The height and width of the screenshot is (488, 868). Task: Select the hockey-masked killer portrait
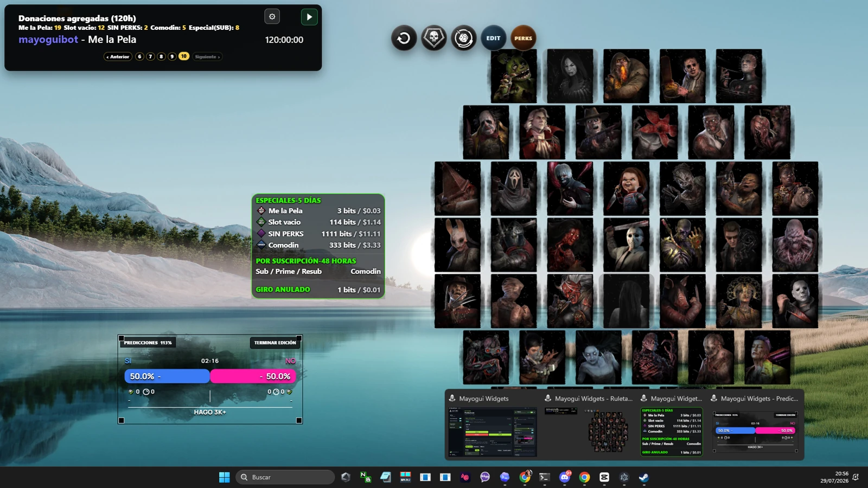click(626, 245)
